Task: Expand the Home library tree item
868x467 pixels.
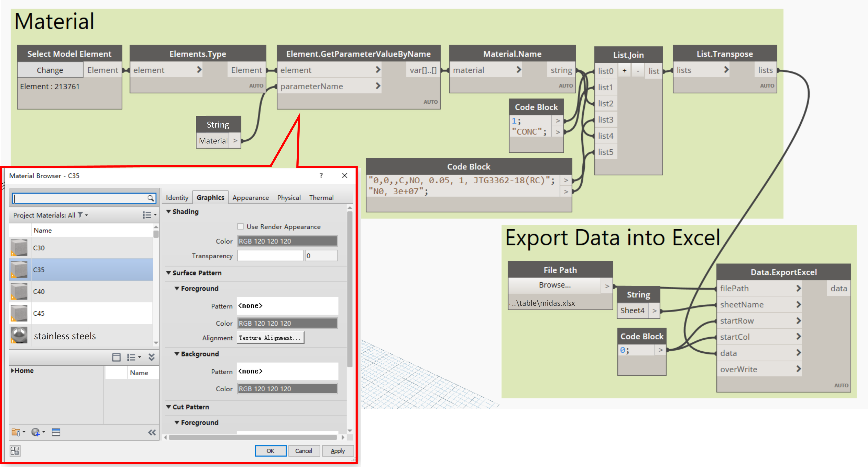Action: (x=12, y=370)
